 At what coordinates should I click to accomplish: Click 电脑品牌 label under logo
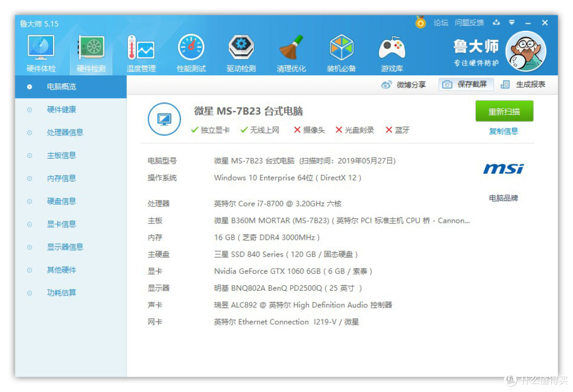point(503,198)
